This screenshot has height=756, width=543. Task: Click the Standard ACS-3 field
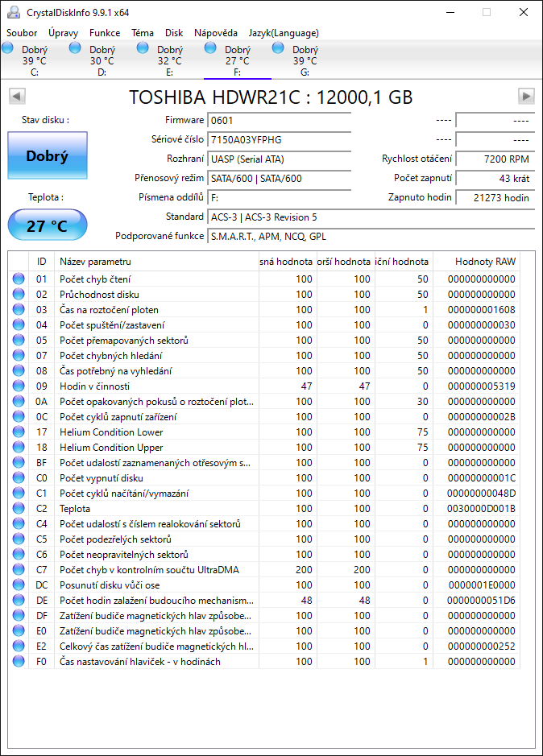click(371, 217)
